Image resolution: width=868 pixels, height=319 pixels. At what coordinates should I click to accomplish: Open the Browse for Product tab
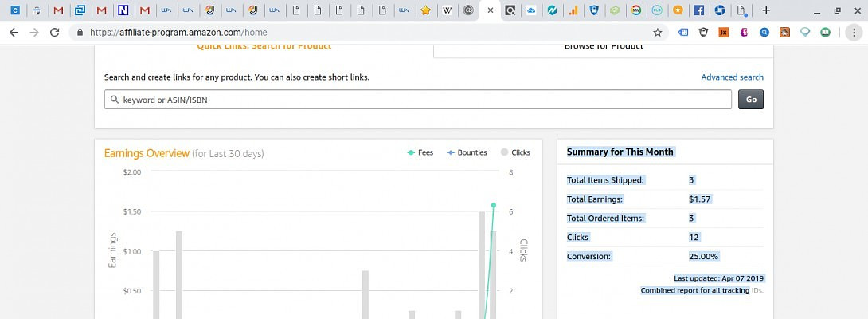[x=603, y=48]
